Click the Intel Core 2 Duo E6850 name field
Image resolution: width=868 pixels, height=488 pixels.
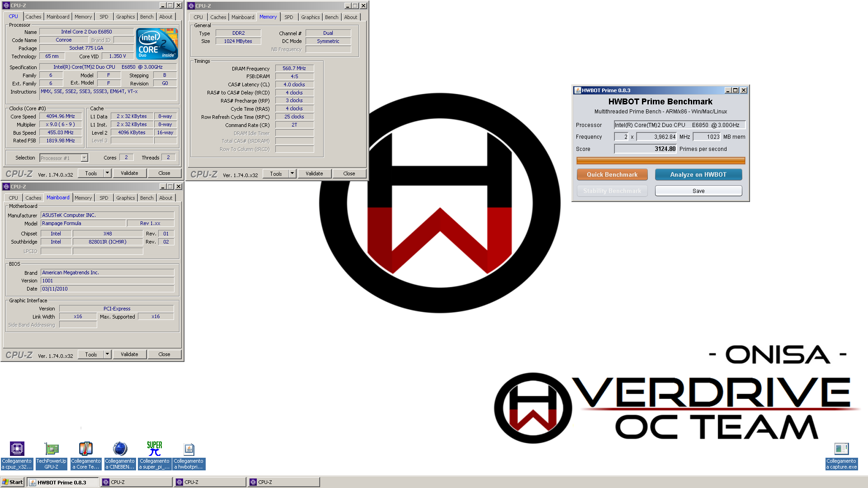pyautogui.click(x=86, y=32)
